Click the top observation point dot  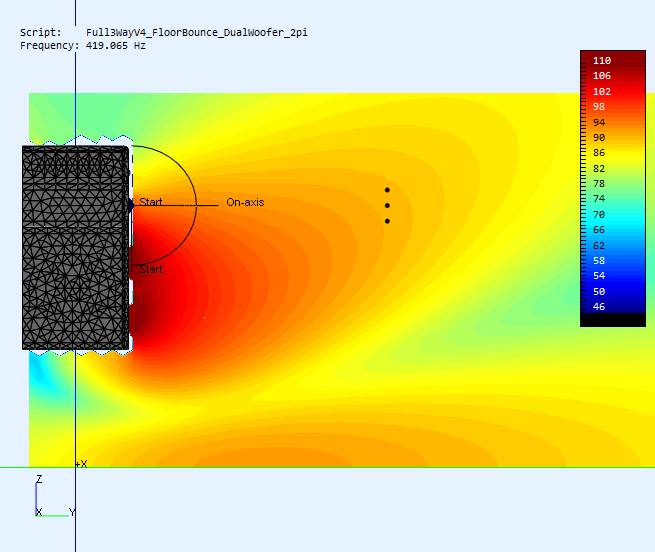point(387,190)
